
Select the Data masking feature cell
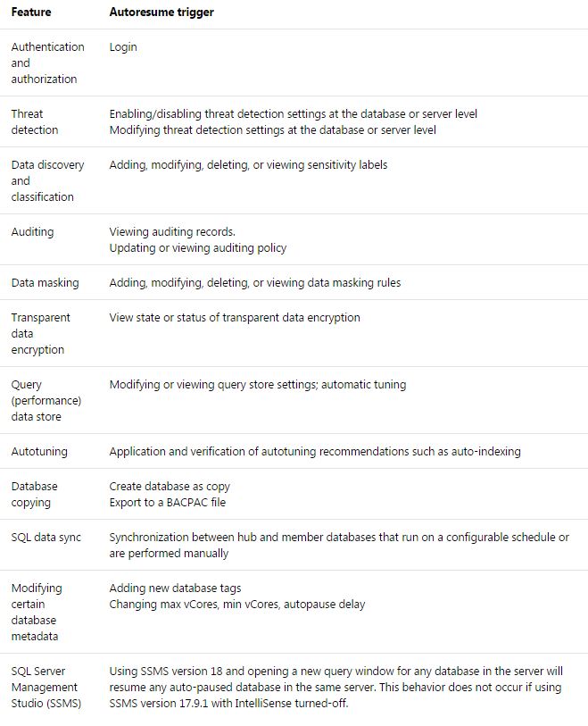[45, 282]
